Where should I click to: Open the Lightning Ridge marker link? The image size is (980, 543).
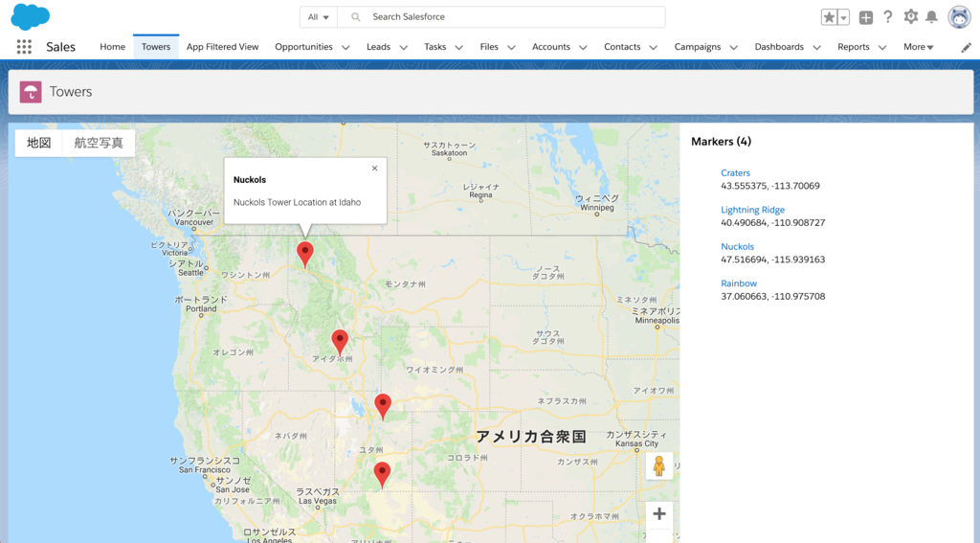(752, 210)
